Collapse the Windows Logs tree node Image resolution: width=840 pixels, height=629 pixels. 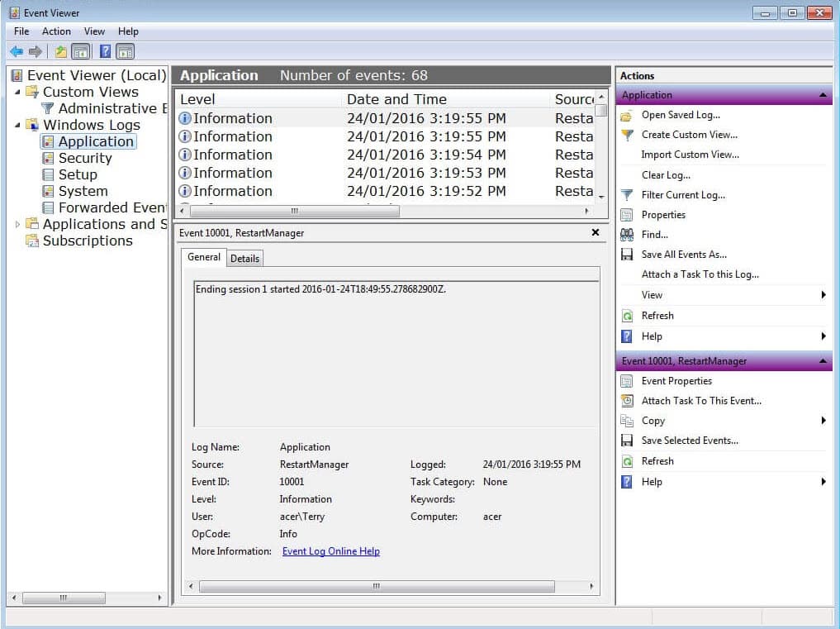click(x=17, y=125)
